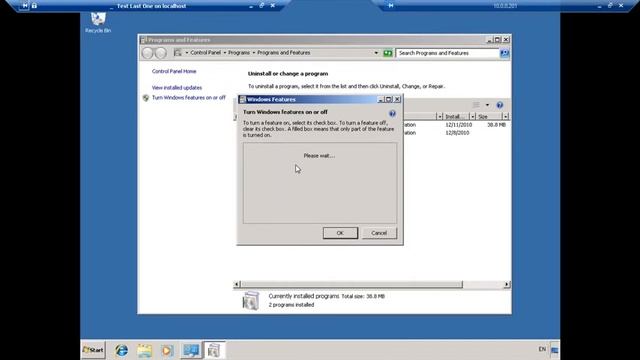Image resolution: width=640 pixels, height=360 pixels.
Task: Click Turn Windows features on or off link
Action: coord(189,98)
